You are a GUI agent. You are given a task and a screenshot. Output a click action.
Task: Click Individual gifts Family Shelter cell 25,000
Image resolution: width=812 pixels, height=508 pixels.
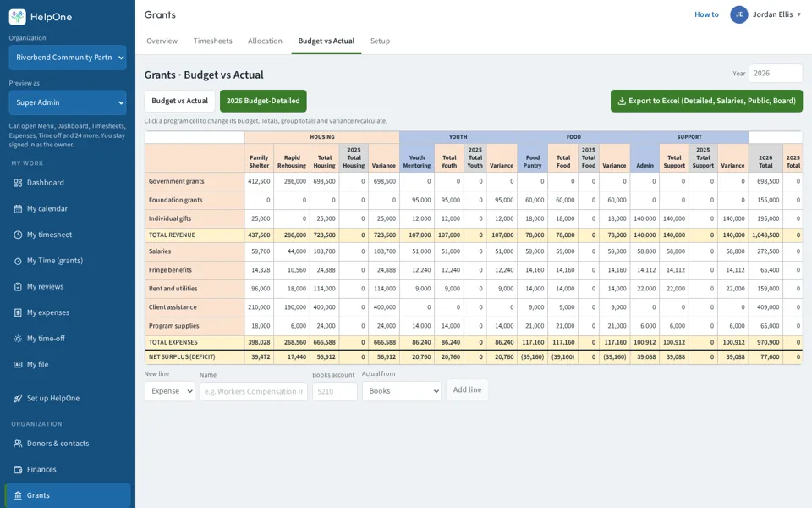coord(259,218)
